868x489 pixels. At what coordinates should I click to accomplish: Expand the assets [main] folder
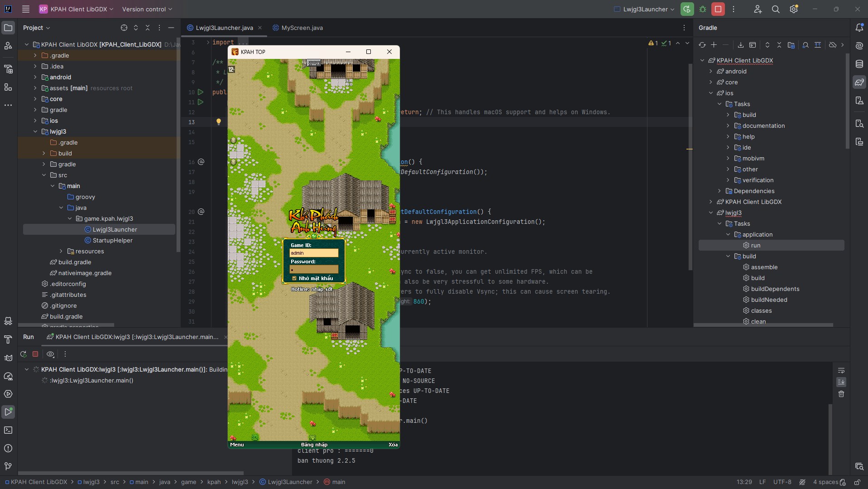coord(35,88)
